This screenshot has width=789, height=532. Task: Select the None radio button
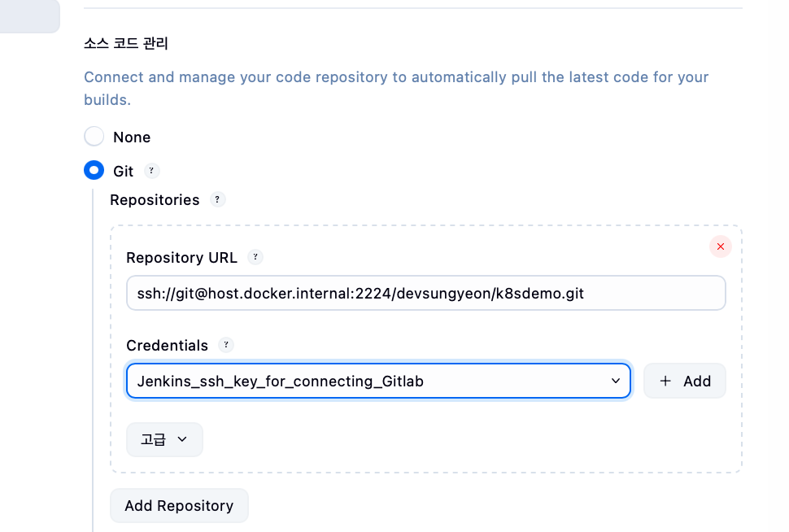94,137
